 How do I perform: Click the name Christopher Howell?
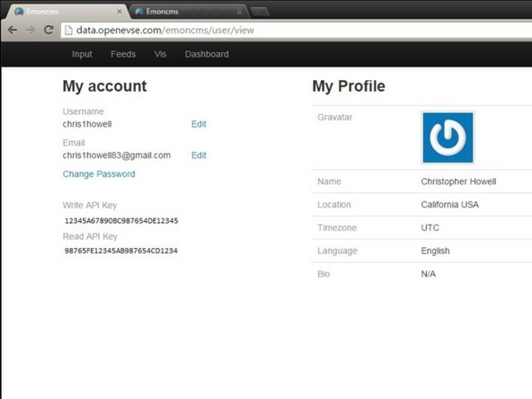tap(458, 182)
